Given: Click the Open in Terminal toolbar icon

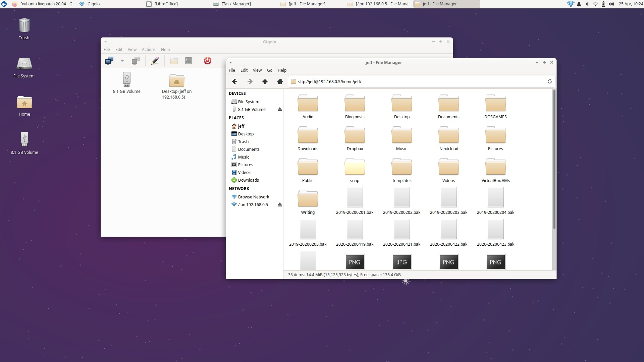Looking at the screenshot, I should click(189, 61).
